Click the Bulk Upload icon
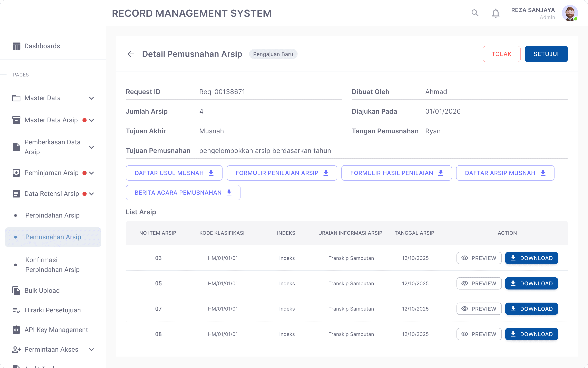The image size is (588, 368). pyautogui.click(x=16, y=291)
